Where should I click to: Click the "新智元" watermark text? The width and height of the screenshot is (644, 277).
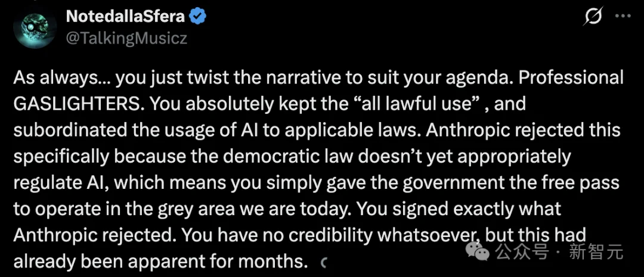[x=599, y=253]
